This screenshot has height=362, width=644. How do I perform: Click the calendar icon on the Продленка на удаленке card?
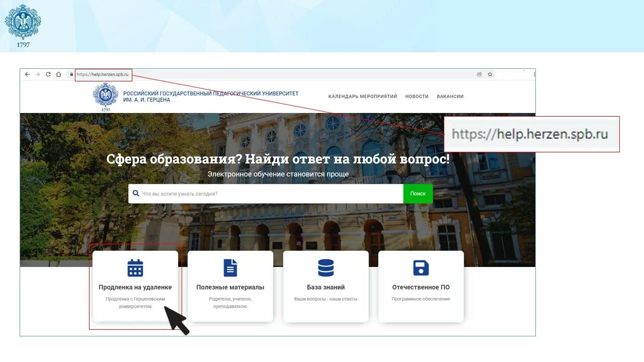135,267
